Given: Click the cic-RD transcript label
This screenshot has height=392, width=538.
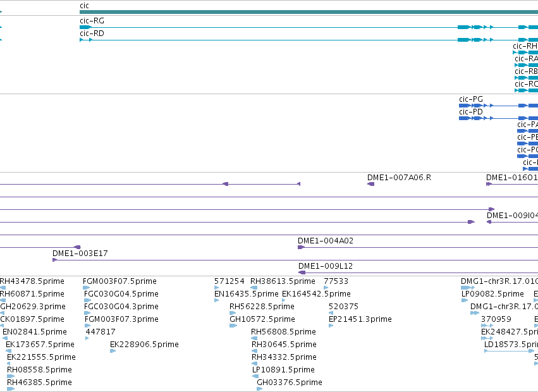Looking at the screenshot, I should coord(92,34).
